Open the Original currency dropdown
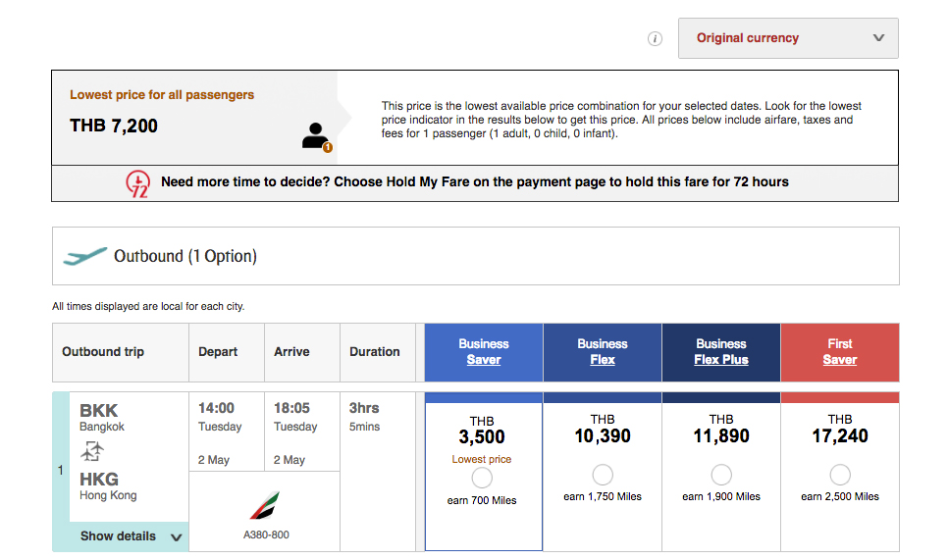The height and width of the screenshot is (560, 948). coord(788,38)
